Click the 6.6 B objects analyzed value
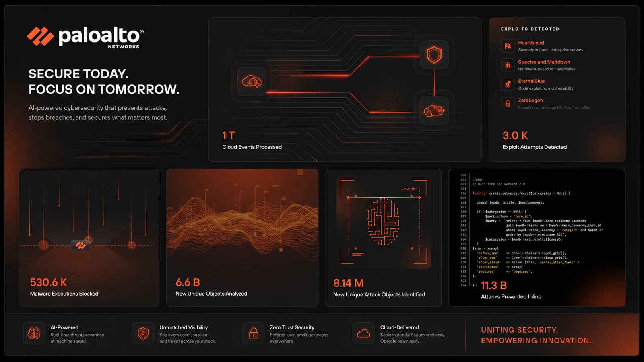The image size is (644, 362). coord(188,282)
